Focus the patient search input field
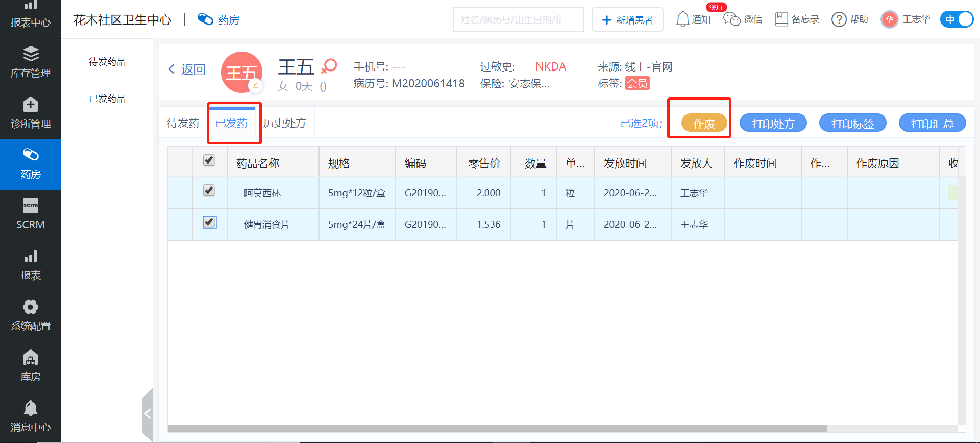 tap(518, 19)
